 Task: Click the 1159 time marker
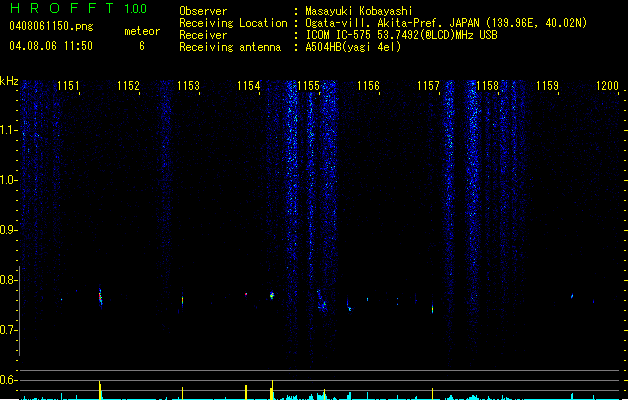coord(548,86)
